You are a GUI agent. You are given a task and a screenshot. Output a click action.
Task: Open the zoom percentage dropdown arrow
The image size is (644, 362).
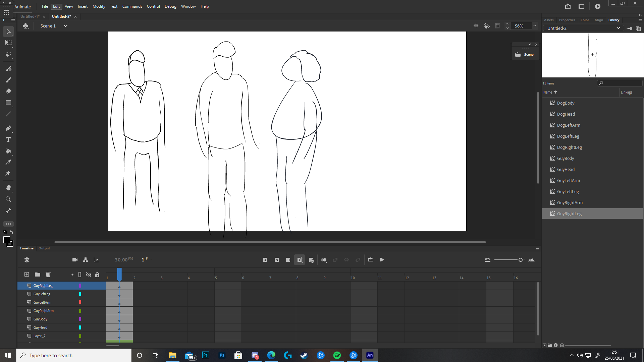click(x=535, y=26)
